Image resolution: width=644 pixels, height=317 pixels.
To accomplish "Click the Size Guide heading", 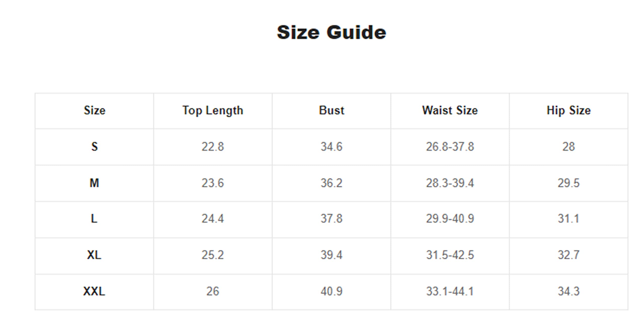I will click(x=331, y=32).
